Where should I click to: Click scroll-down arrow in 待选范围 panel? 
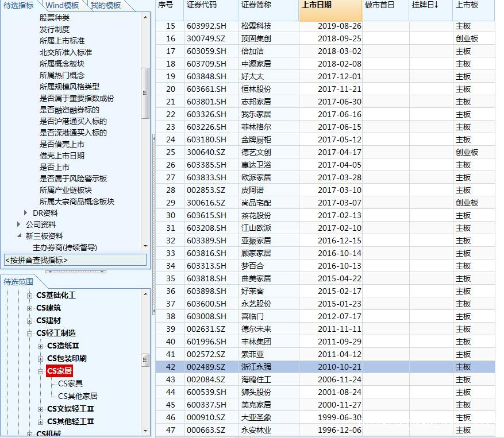point(145,431)
